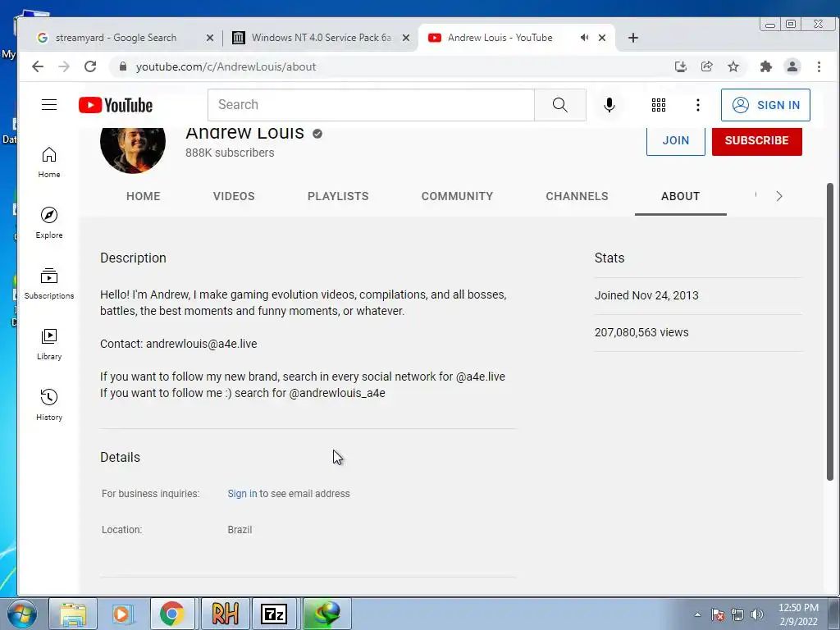
Task: Open the YouTube hamburger guide menu
Action: (x=49, y=104)
